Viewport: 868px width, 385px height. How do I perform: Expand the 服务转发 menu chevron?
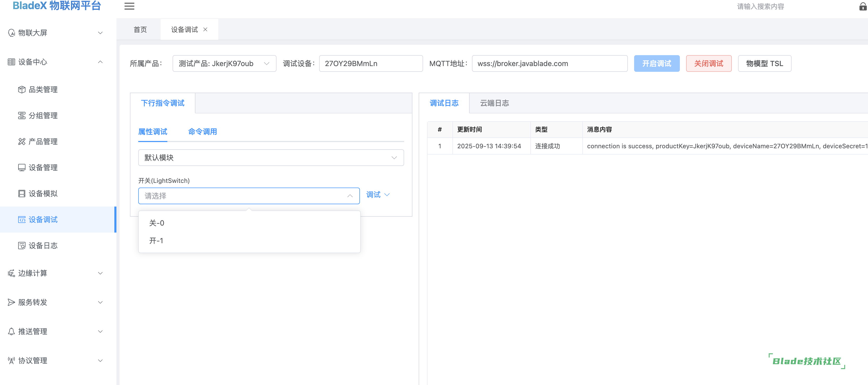click(100, 302)
